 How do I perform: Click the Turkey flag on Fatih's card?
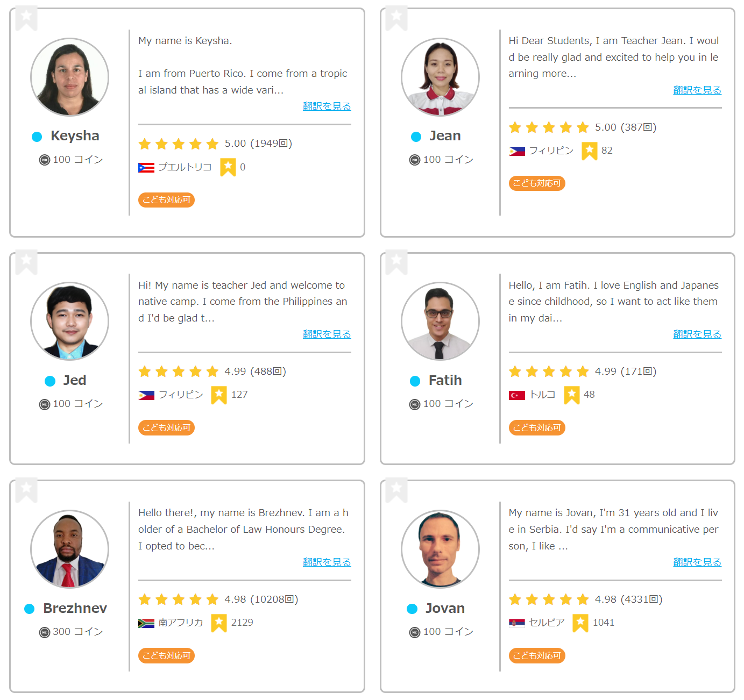(x=516, y=396)
